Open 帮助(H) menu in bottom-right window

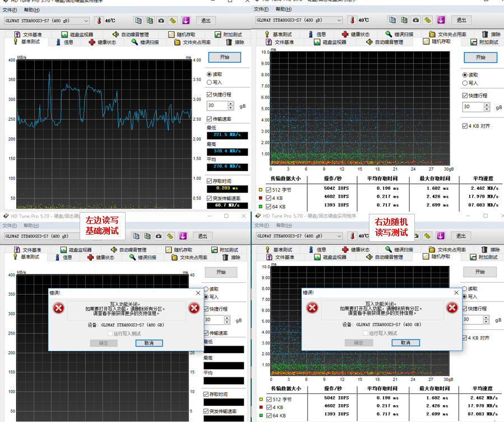pyautogui.click(x=284, y=225)
